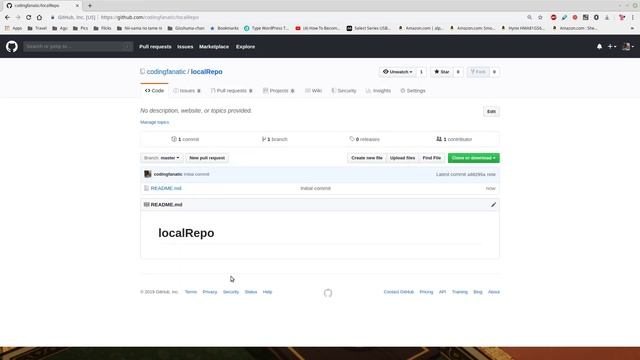View the 1 commit history
Viewport: 640px width, 360px height.
coord(185,139)
